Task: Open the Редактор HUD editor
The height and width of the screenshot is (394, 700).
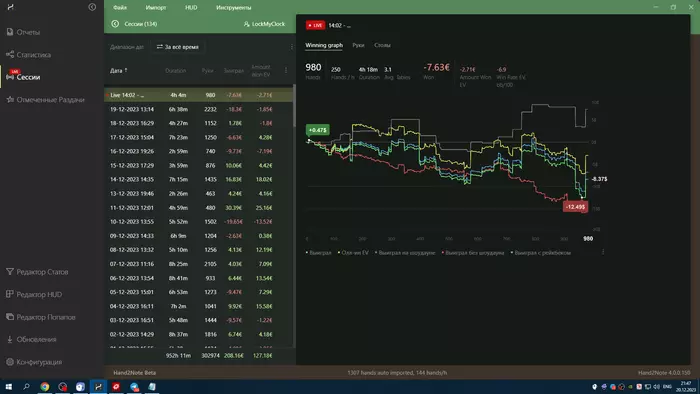Action: (34, 294)
